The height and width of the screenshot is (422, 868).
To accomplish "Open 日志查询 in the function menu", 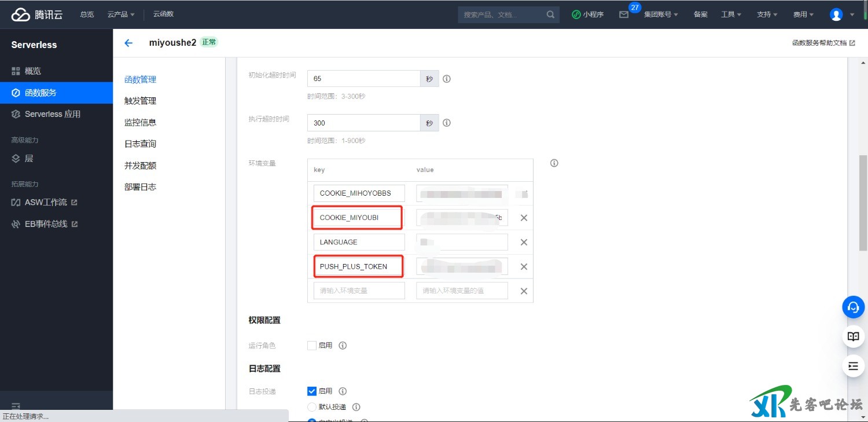I will click(x=140, y=144).
